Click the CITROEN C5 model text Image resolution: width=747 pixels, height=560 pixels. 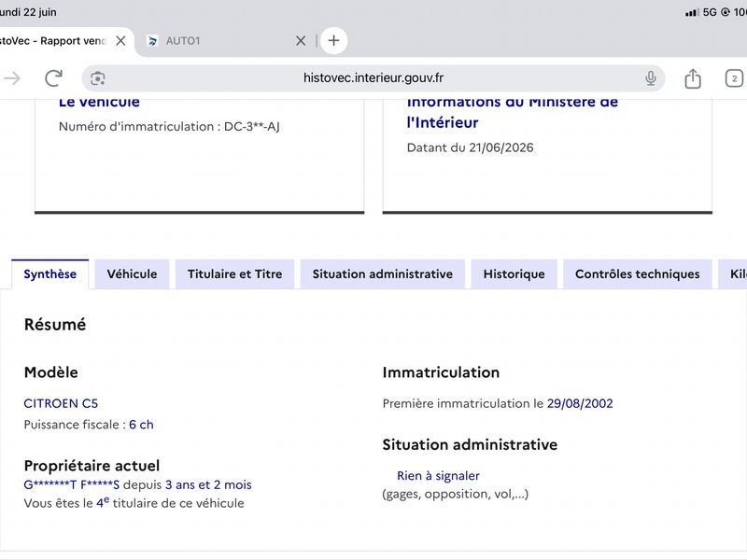coord(61,403)
